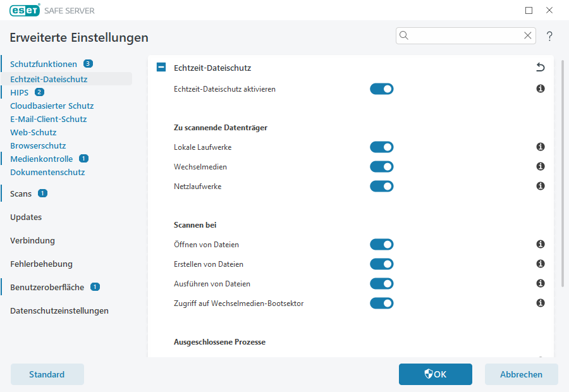Click the undo/reset arrow for Echtzeit-Dateischutz settings
The height and width of the screenshot is (392, 569).
pyautogui.click(x=540, y=67)
